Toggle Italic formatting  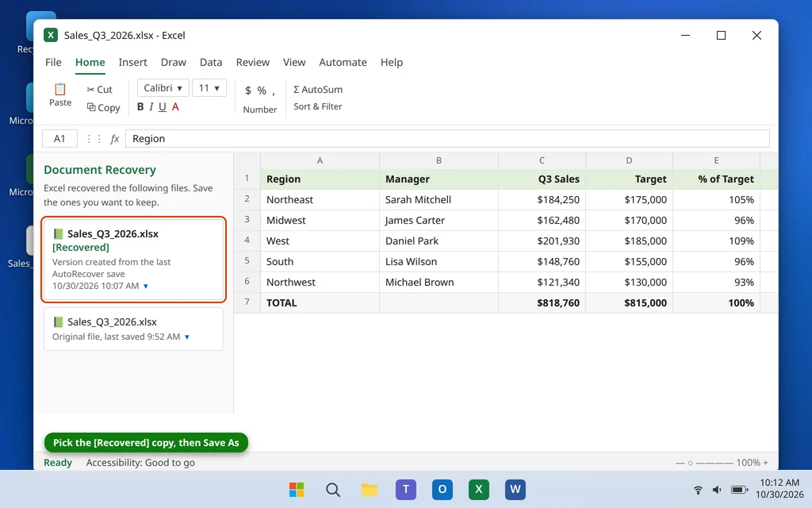point(151,107)
